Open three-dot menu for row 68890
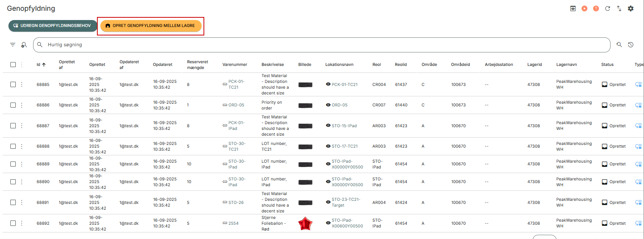 pyautogui.click(x=22, y=182)
